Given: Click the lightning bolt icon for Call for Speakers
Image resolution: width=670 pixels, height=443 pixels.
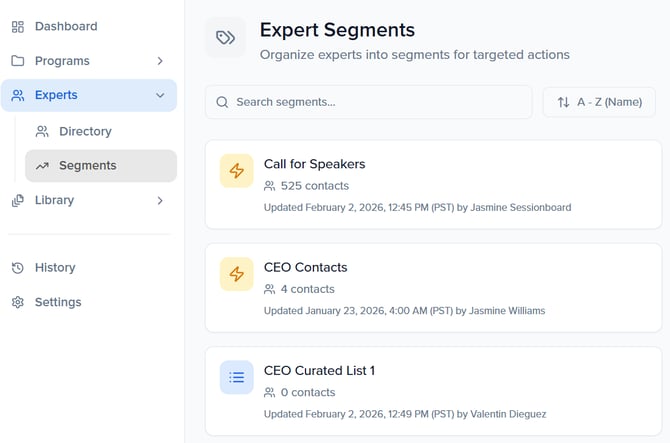Looking at the screenshot, I should (x=237, y=171).
